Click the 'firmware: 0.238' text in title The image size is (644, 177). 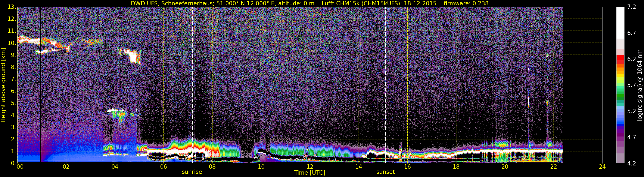[x=466, y=3]
